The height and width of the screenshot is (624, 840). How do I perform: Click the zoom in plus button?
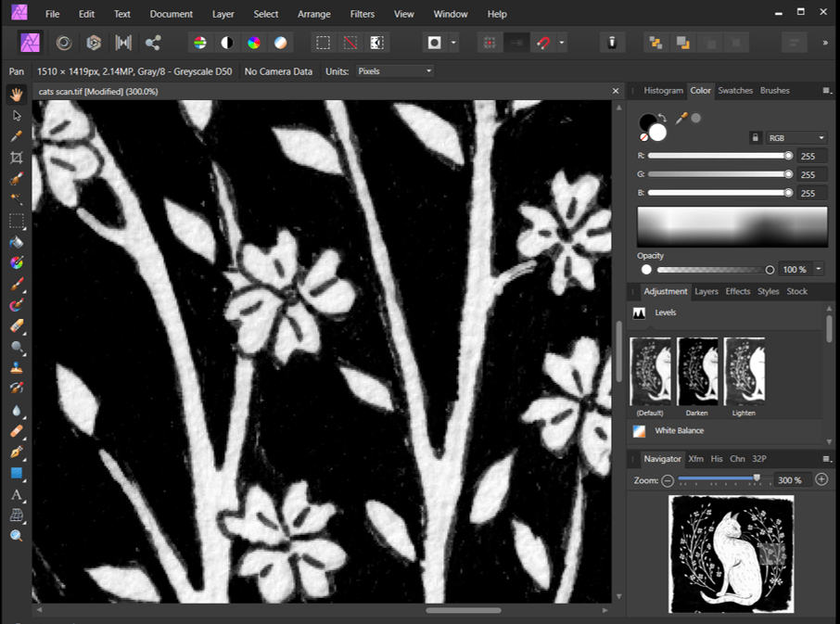(821, 480)
